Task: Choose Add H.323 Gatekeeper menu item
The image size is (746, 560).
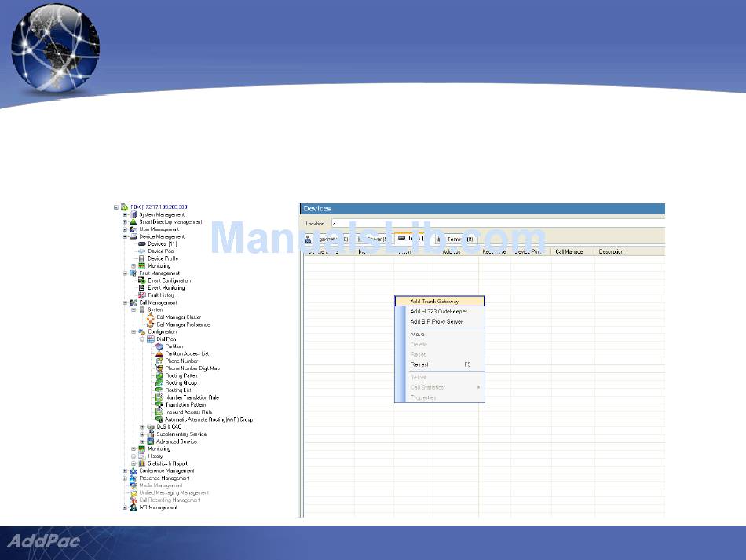Action: pyautogui.click(x=437, y=312)
